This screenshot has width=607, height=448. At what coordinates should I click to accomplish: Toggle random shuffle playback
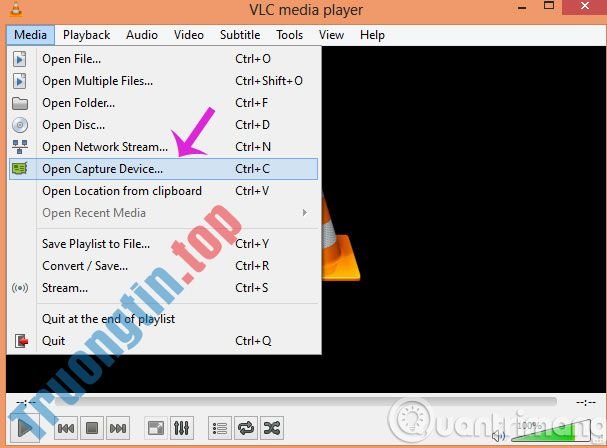click(x=272, y=428)
